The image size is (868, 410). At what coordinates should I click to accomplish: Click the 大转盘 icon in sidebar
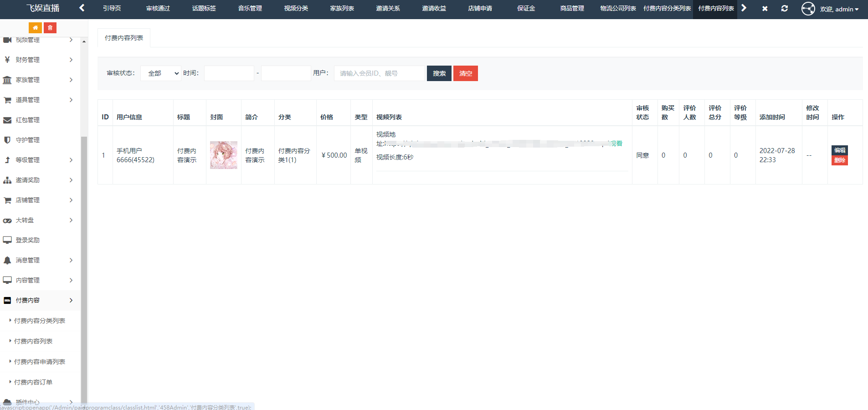(x=7, y=220)
